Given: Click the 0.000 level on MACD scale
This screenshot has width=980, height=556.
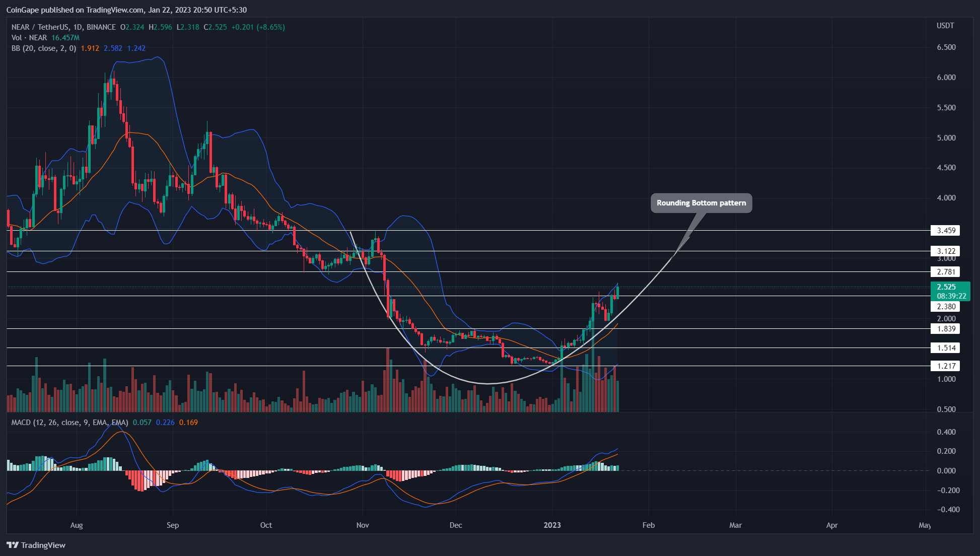Looking at the screenshot, I should coord(946,471).
